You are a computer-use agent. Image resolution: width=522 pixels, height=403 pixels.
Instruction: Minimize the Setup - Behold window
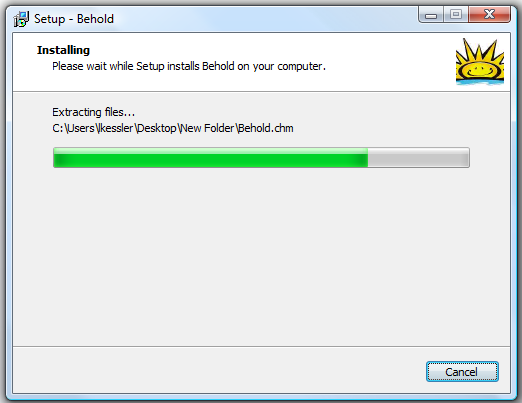pos(431,15)
